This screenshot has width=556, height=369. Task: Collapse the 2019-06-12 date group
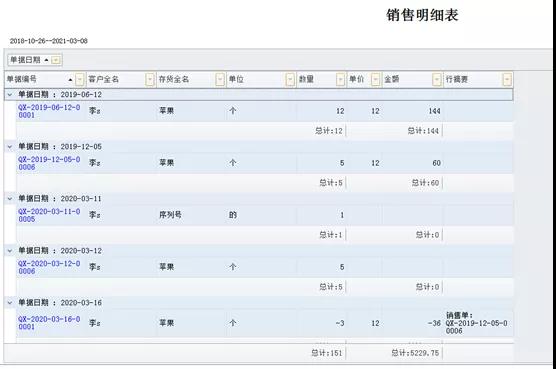coord(10,95)
